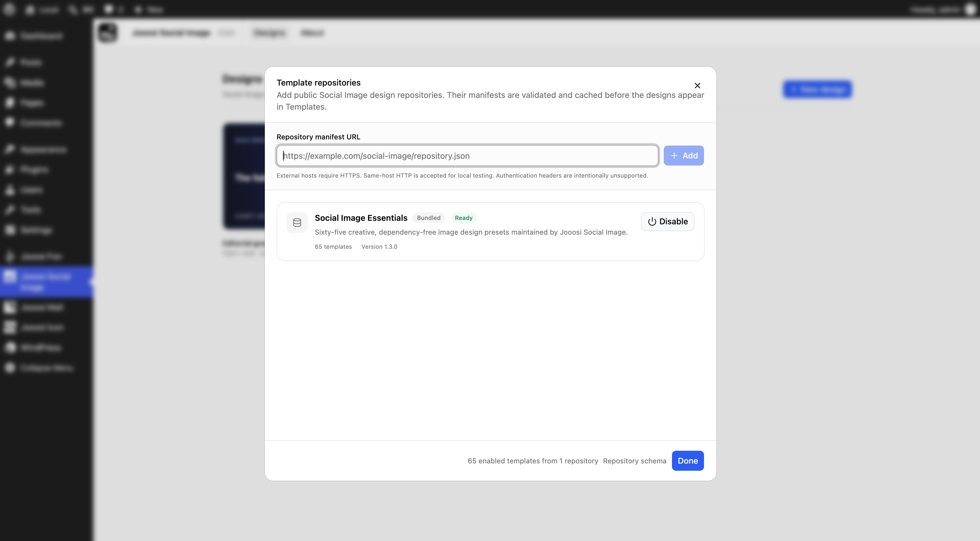Disable the Social Image Essentials repository
The width and height of the screenshot is (980, 541).
click(x=668, y=221)
